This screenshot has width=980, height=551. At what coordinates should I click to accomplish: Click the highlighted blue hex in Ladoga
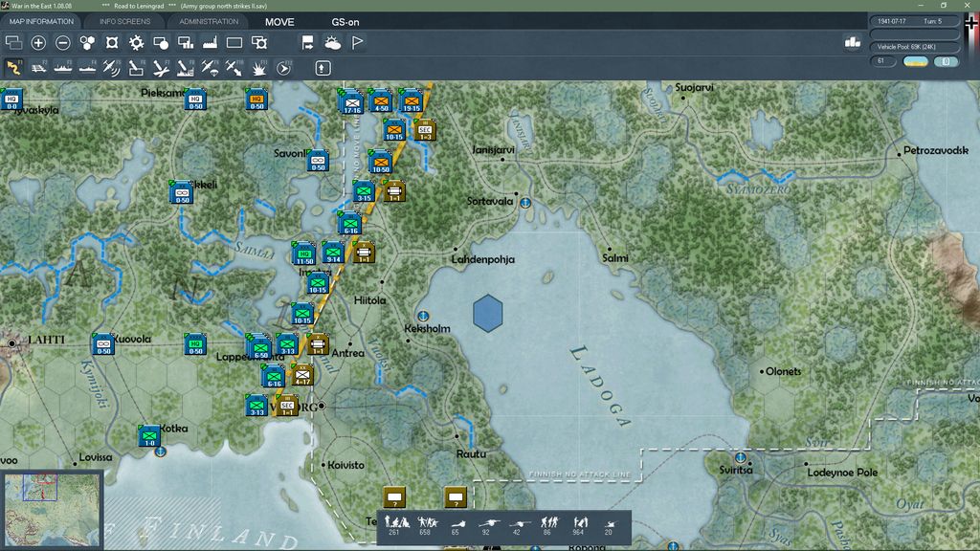488,314
